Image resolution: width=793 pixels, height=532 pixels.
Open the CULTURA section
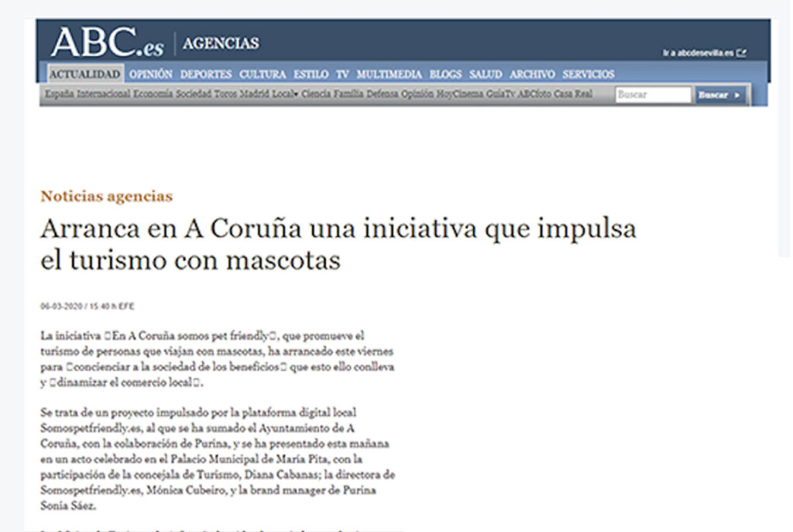point(263,74)
